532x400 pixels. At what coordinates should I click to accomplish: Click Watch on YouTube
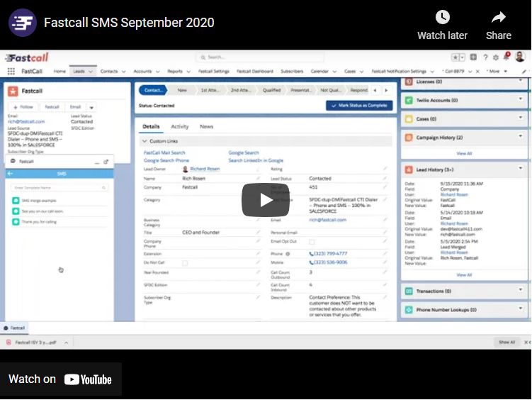tap(60, 379)
